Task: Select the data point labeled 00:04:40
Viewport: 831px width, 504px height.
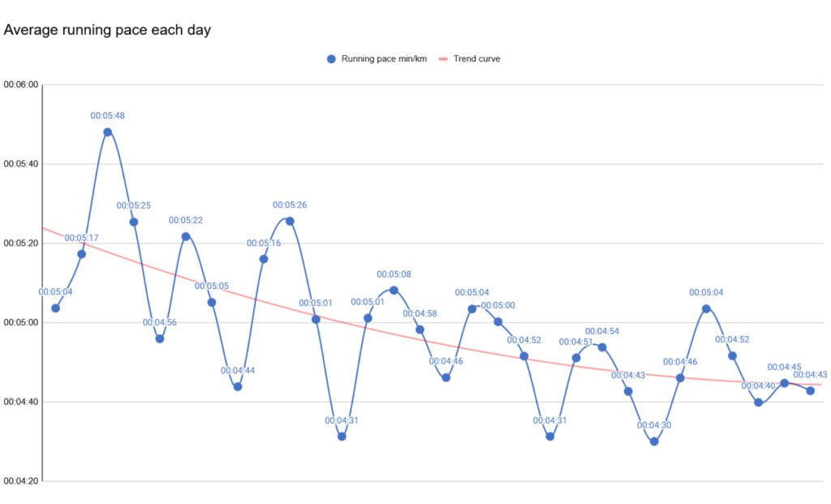Action: (x=758, y=402)
